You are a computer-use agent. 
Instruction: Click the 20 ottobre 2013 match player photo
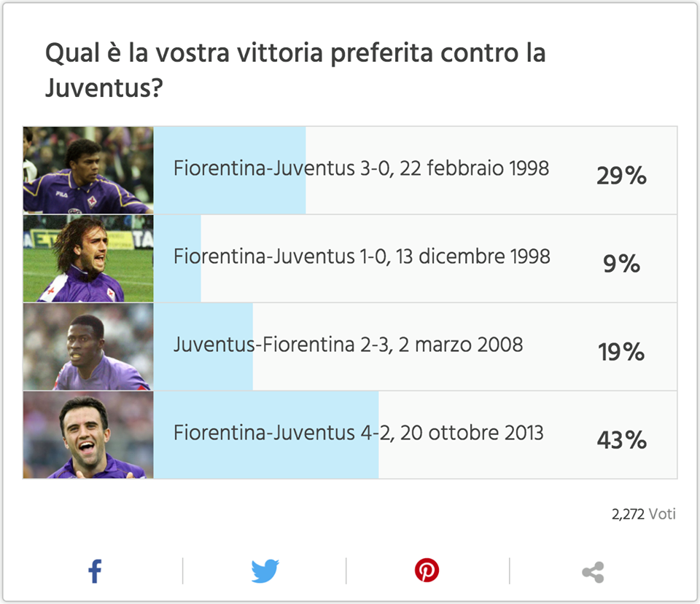coord(88,435)
